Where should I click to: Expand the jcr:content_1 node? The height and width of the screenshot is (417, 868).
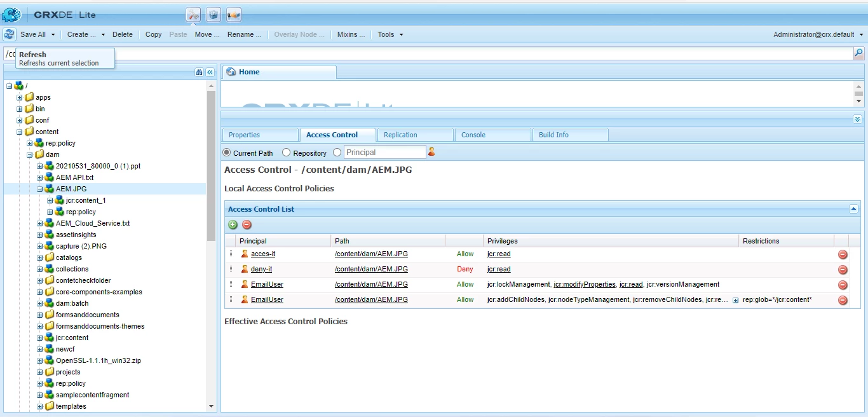pyautogui.click(x=50, y=200)
